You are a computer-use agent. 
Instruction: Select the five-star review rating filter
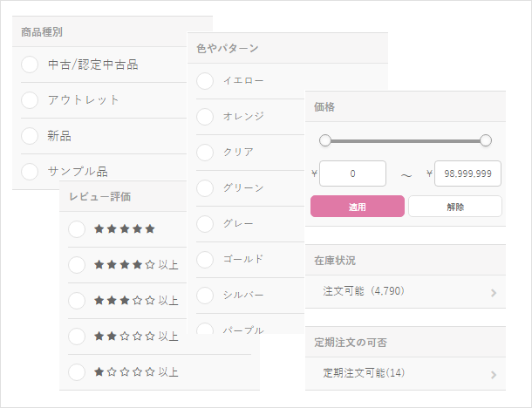coord(77,229)
